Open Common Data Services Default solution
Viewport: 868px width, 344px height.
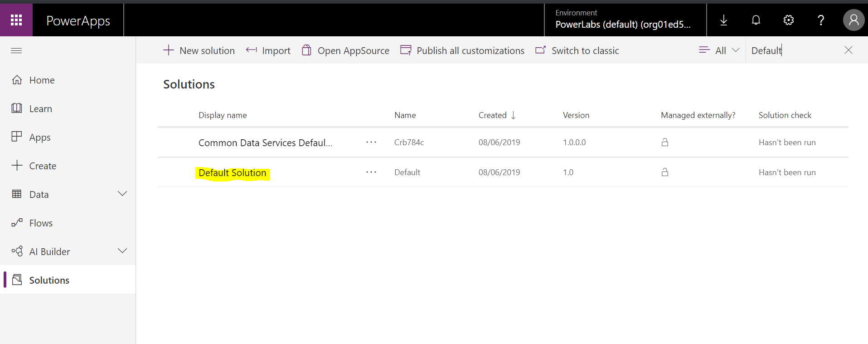tap(265, 143)
